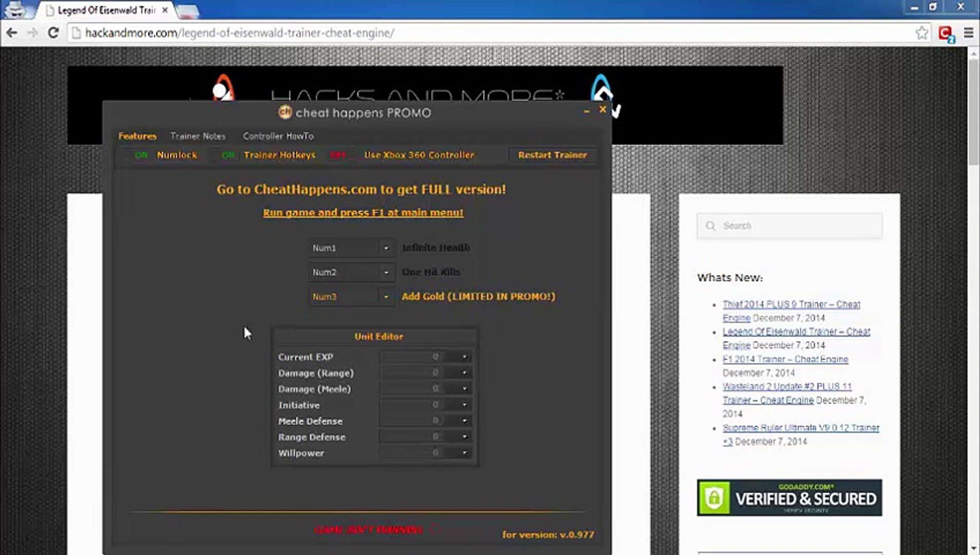Expand the Initiative value dropdown
The width and height of the screenshot is (980, 555).
click(x=464, y=405)
